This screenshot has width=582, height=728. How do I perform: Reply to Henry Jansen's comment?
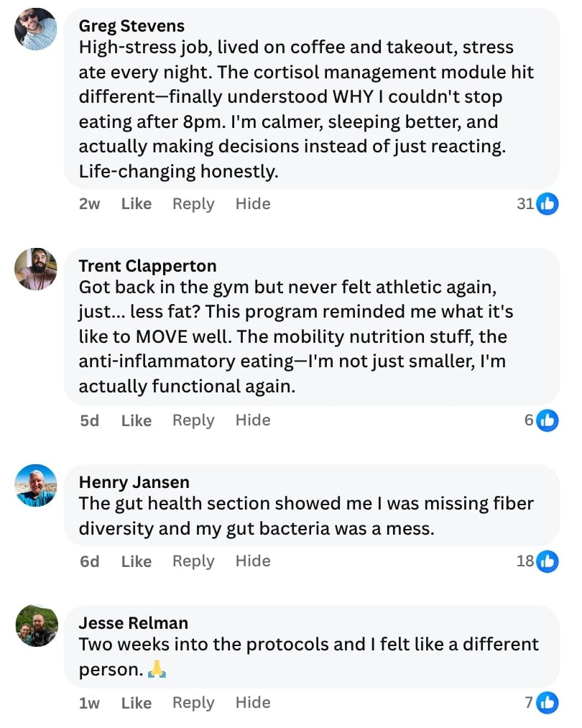pos(193,561)
